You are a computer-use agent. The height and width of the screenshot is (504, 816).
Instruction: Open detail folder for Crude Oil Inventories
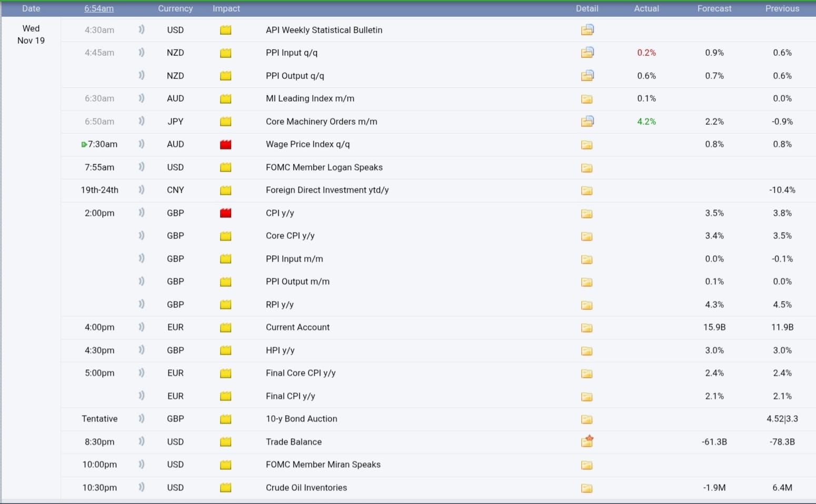click(586, 488)
